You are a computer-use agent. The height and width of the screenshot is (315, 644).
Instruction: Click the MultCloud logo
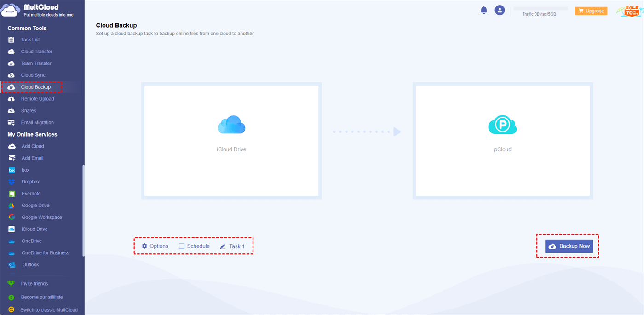click(x=38, y=10)
